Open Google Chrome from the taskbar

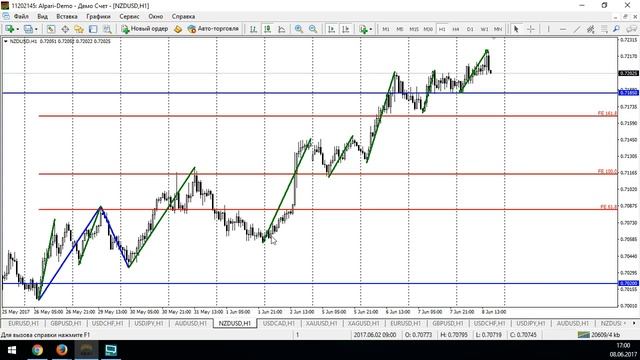click(x=38, y=350)
